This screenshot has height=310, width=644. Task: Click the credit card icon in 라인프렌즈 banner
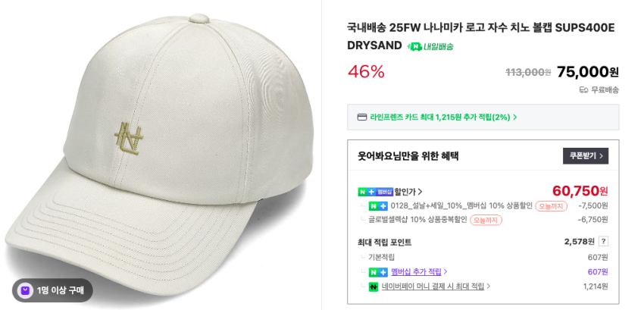362,117
